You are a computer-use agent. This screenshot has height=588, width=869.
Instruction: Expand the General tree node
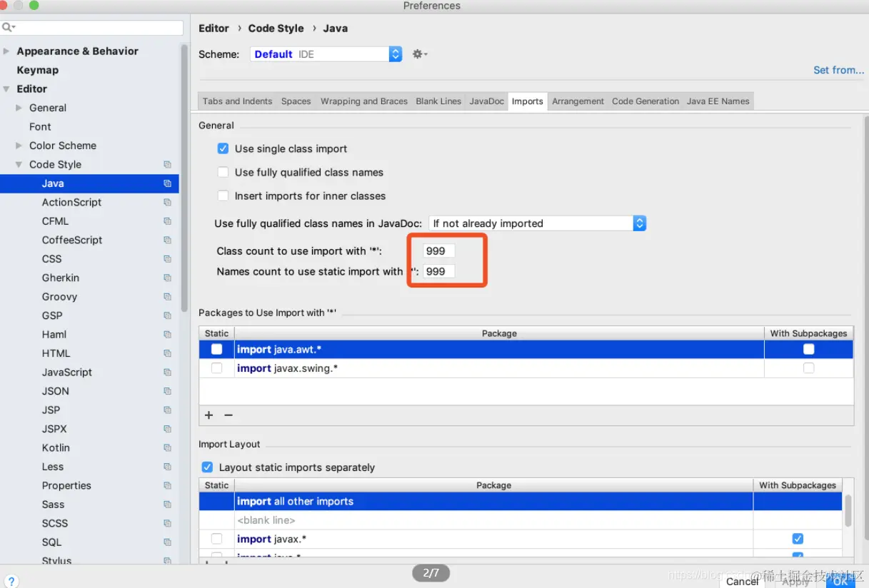[19, 108]
